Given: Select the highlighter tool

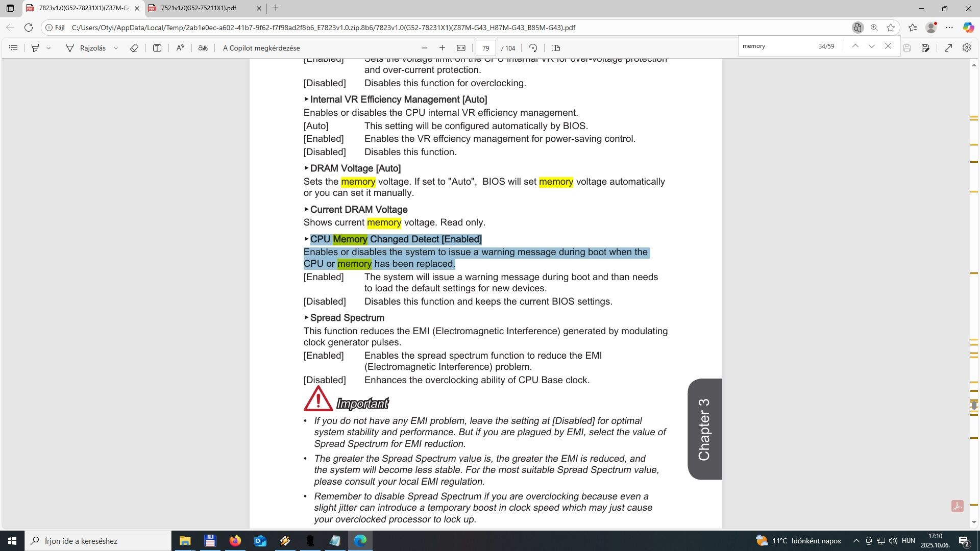Looking at the screenshot, I should click(35, 48).
